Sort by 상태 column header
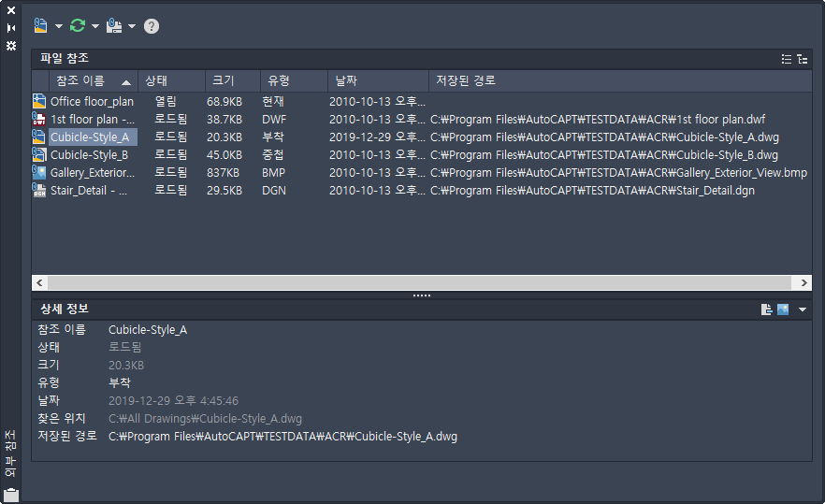Screen dimensions: 825x504 point(171,81)
